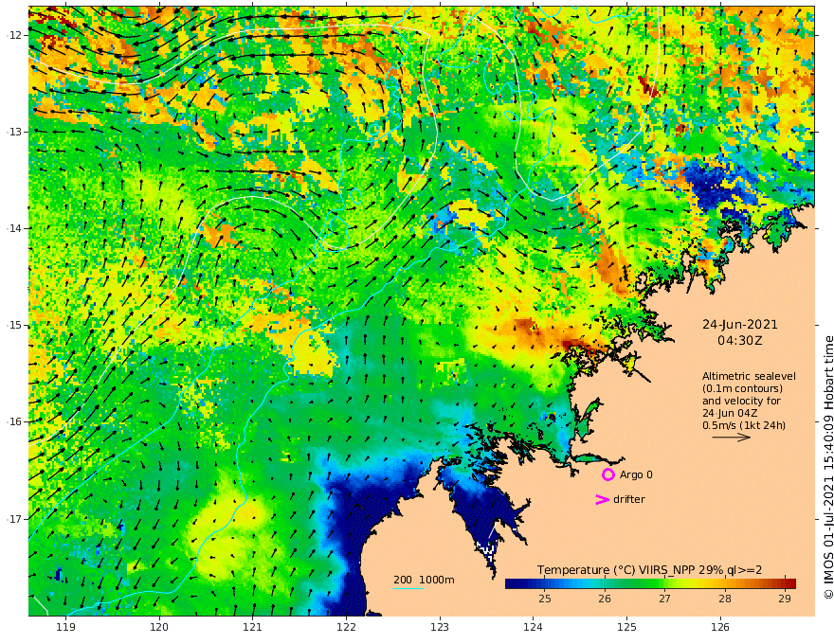
Task: Click the 0.5m/s velocity scale arrow
Action: pyautogui.click(x=732, y=438)
